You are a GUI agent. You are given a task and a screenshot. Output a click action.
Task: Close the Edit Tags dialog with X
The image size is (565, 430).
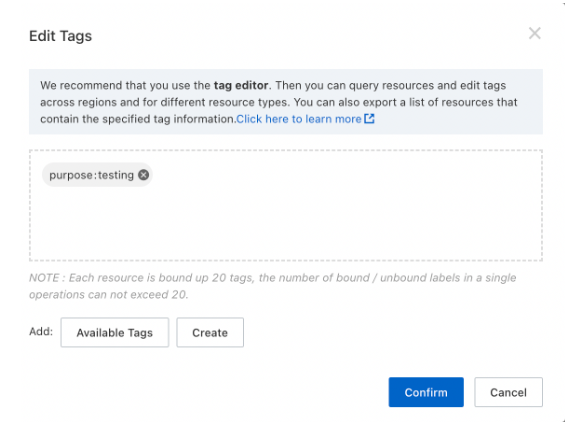point(535,33)
